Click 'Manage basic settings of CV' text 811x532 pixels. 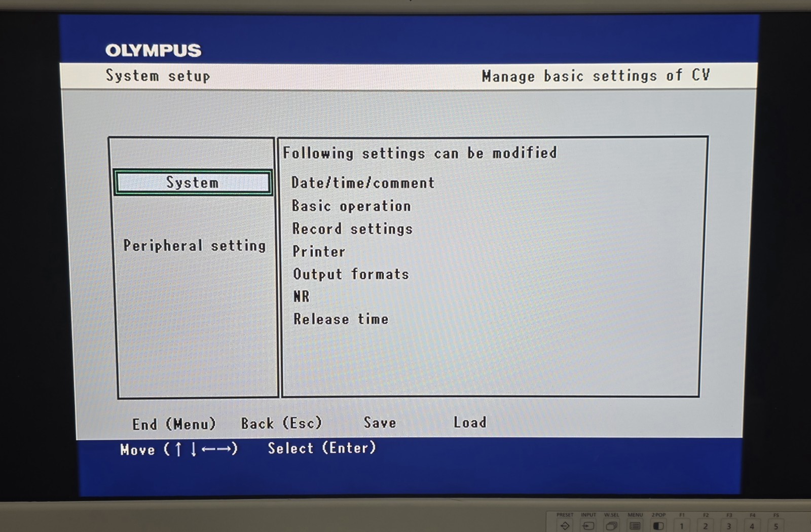click(x=596, y=76)
